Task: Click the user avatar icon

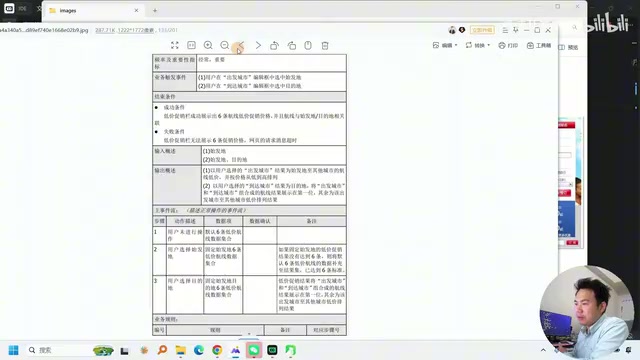Action: pos(452,30)
